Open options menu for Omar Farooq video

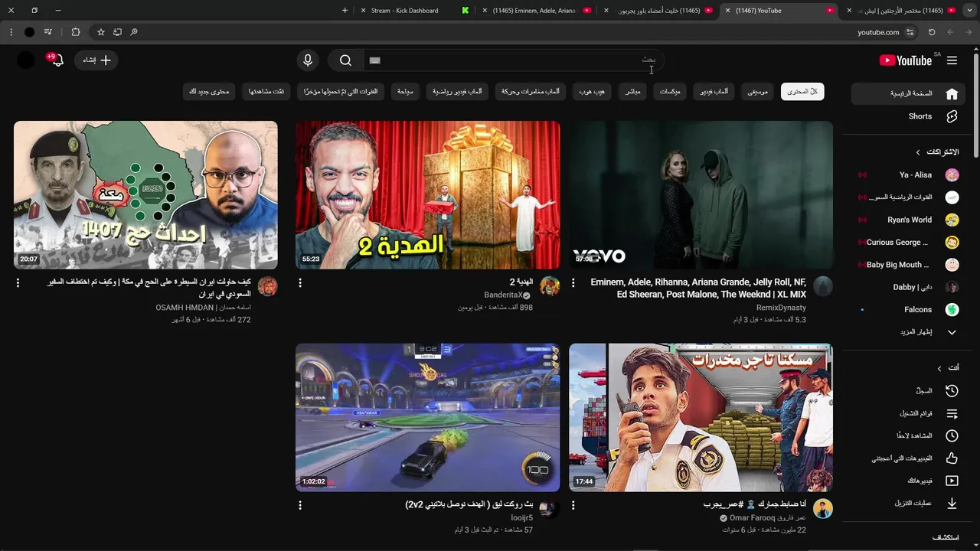point(573,506)
